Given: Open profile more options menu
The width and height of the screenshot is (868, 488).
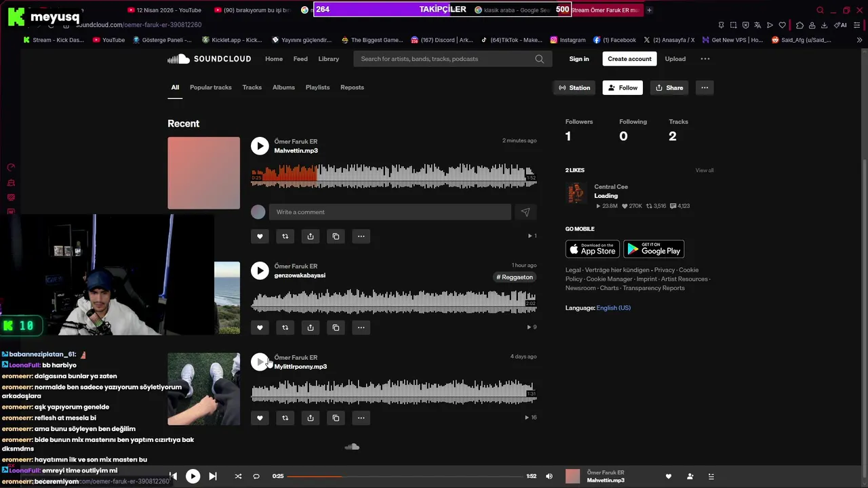Looking at the screenshot, I should pyautogui.click(x=705, y=87).
